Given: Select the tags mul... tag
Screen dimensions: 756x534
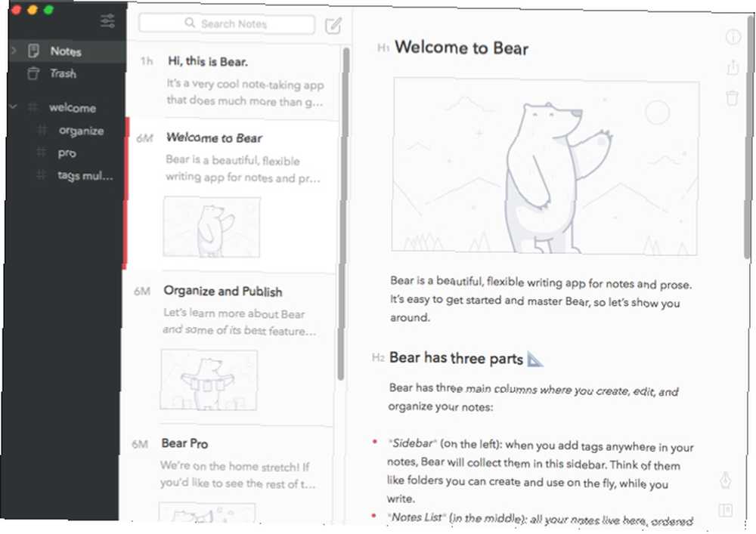Looking at the screenshot, I should pyautogui.click(x=85, y=176).
